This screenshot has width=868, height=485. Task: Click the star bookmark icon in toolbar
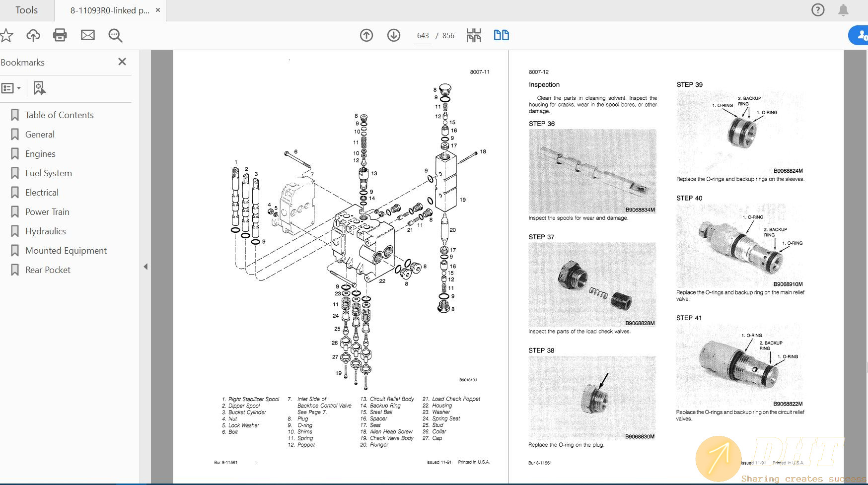6,35
